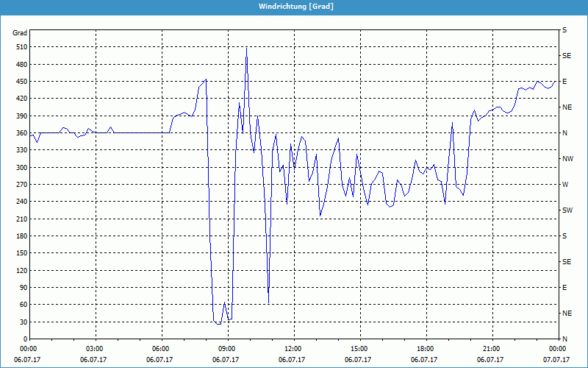The height and width of the screenshot is (368, 588).
Task: Click the SW compass label on right axis
Action: [567, 210]
